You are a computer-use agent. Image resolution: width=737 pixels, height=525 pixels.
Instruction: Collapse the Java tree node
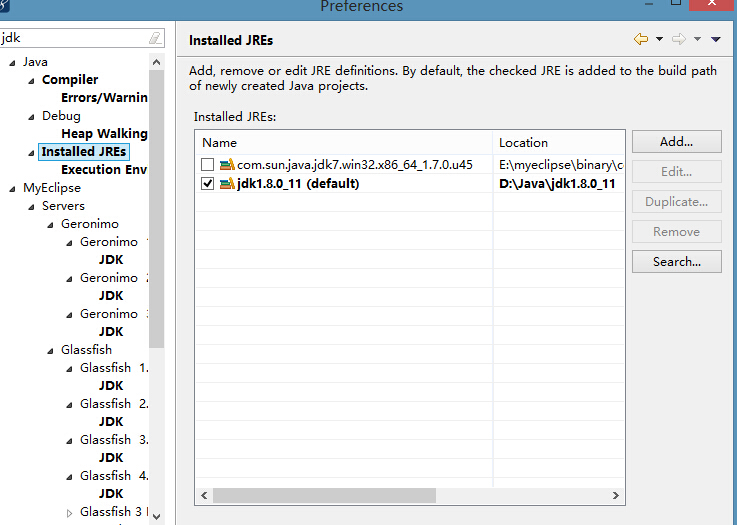pos(12,63)
